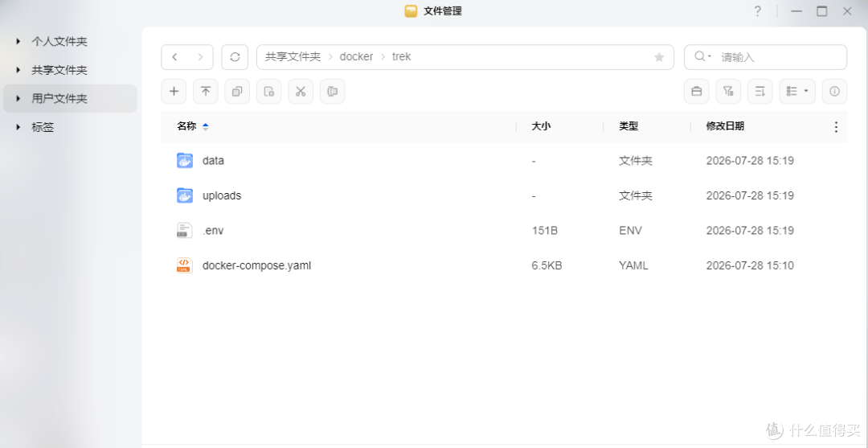The image size is (868, 448).
Task: Click the 文件管理 title bar icon
Action: pos(411,11)
